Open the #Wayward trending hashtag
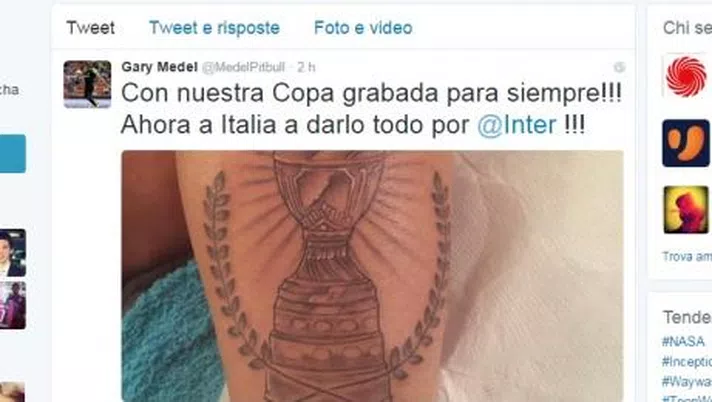This screenshot has height=402, width=712. tap(687, 382)
